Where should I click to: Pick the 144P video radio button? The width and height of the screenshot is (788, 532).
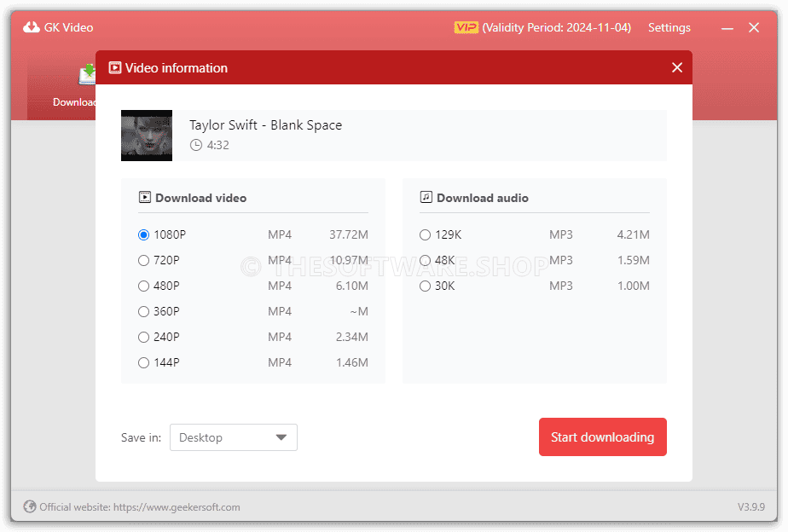(x=144, y=362)
